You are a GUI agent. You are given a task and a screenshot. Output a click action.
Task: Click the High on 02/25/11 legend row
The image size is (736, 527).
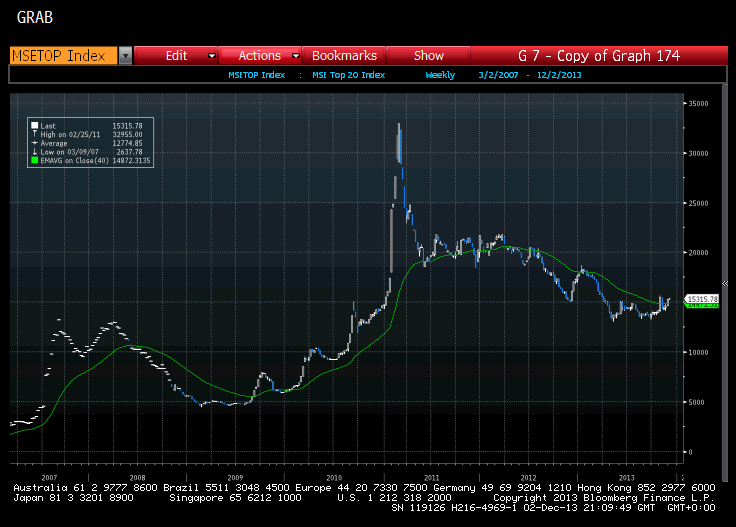(87, 134)
